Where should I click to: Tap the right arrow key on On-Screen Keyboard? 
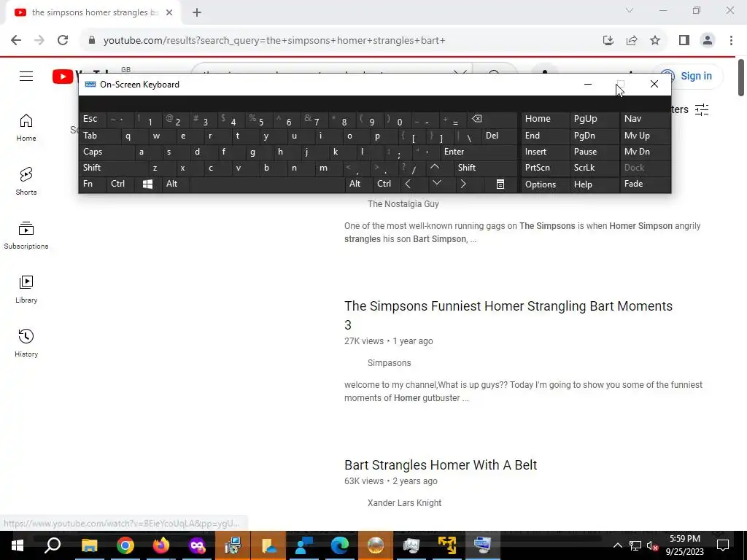pyautogui.click(x=462, y=184)
